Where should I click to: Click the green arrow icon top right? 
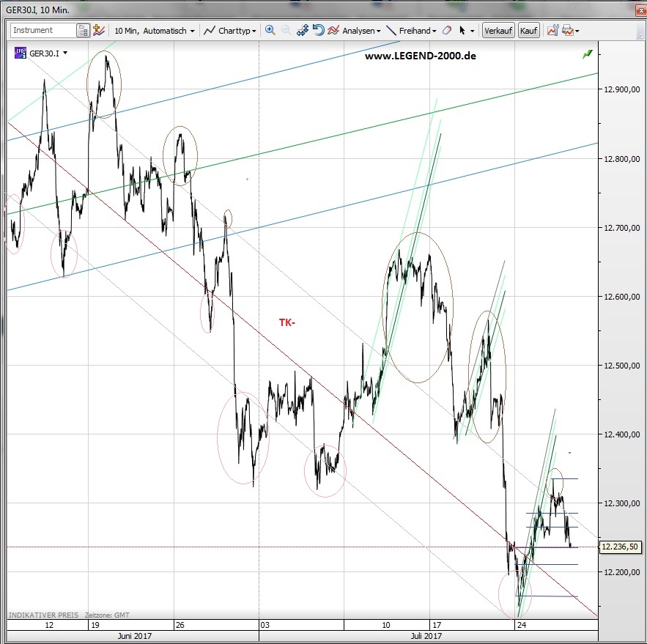[587, 54]
